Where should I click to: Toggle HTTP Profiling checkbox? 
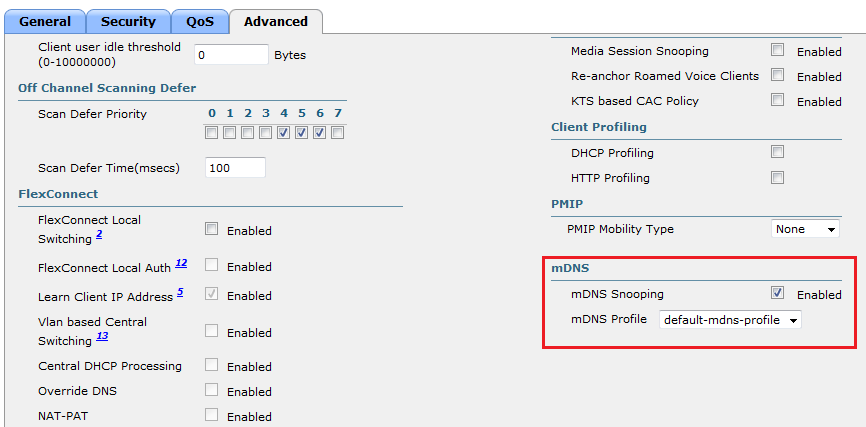777,177
